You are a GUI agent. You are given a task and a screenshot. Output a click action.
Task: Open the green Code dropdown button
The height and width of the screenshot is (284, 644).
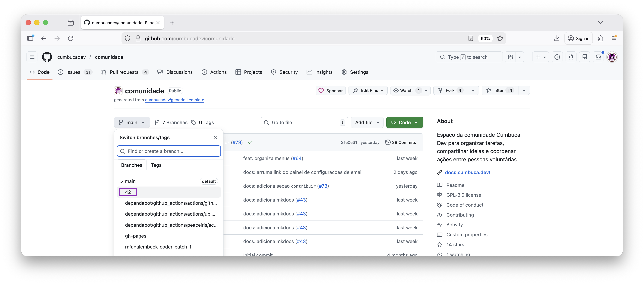(x=405, y=122)
